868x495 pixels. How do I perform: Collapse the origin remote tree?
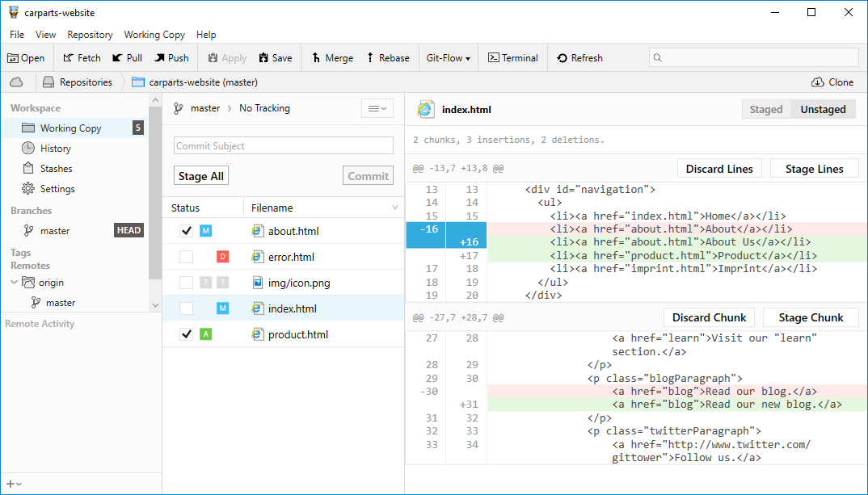point(14,282)
